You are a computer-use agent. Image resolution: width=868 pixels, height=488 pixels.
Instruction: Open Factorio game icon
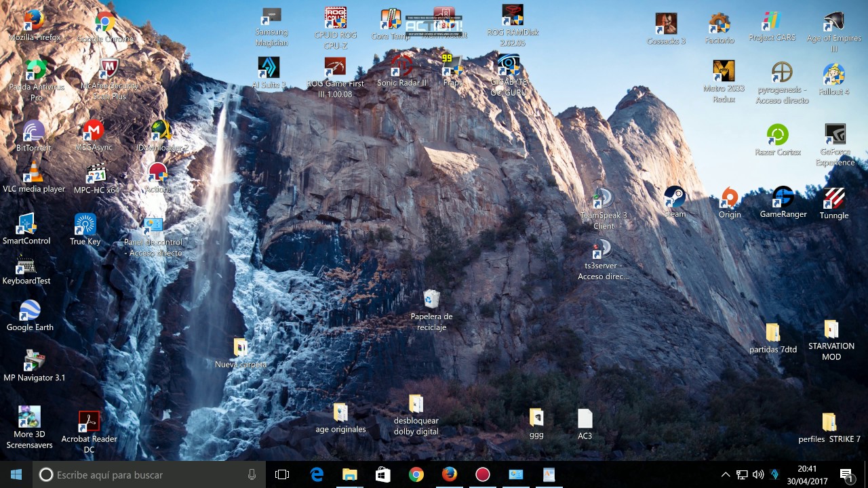[x=719, y=29]
